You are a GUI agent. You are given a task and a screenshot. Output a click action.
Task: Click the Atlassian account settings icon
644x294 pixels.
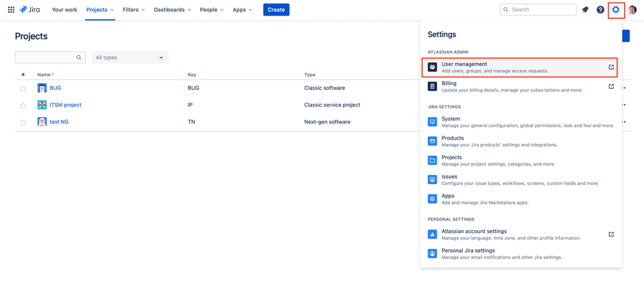coord(432,235)
